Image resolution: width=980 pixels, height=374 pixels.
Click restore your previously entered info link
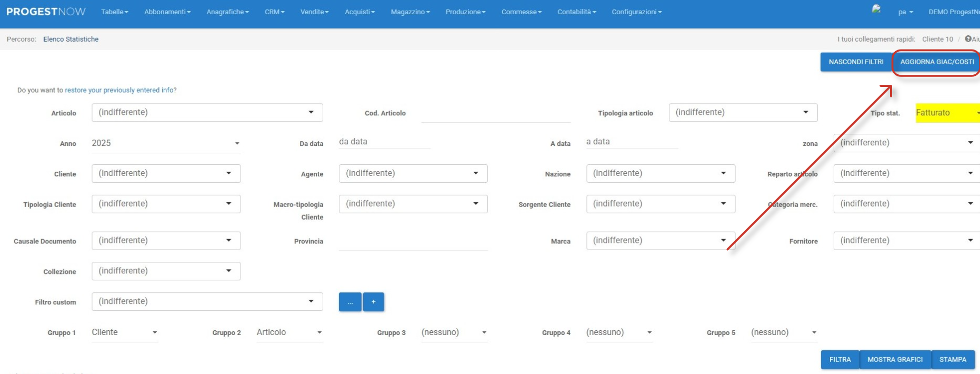pos(120,90)
